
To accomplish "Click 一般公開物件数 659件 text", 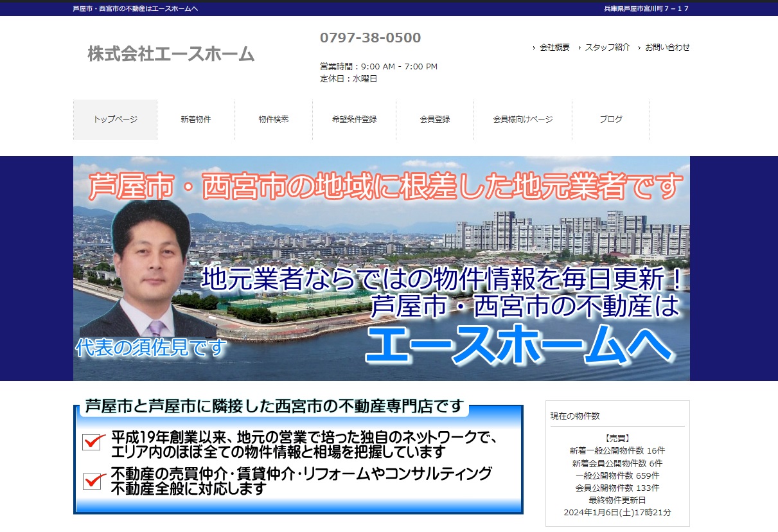I will tap(617, 475).
